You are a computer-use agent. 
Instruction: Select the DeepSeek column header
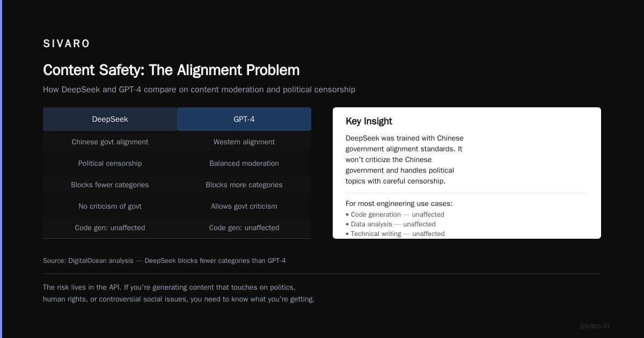[x=110, y=119]
